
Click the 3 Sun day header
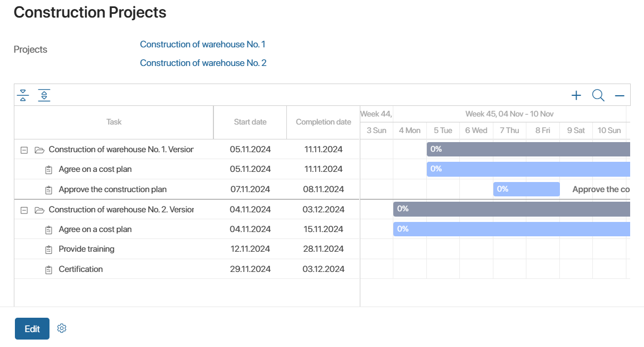376,130
